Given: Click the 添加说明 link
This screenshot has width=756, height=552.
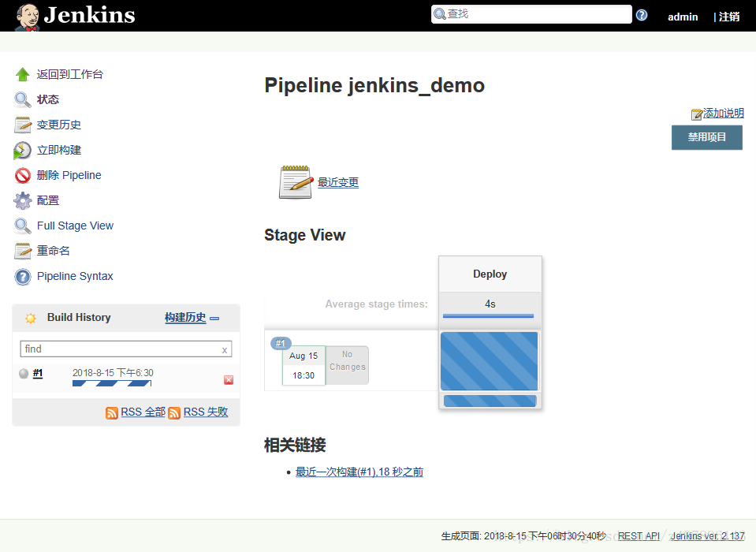Looking at the screenshot, I should [x=723, y=114].
